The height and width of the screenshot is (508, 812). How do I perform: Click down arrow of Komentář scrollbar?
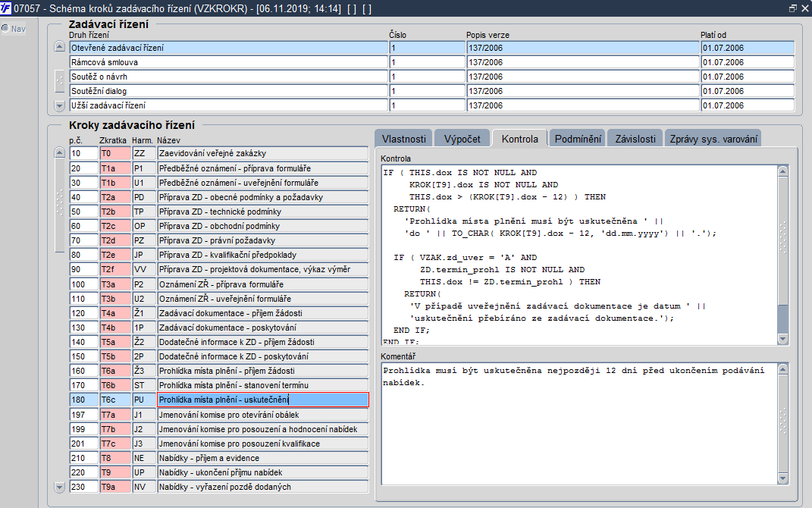[x=783, y=478]
